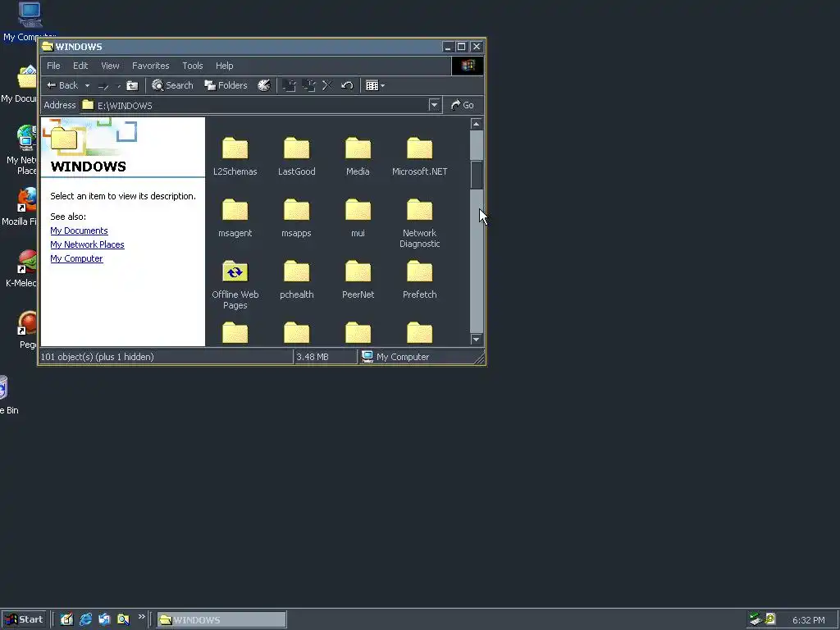Launch Internet Explorer from Quick Launch

pos(85,619)
